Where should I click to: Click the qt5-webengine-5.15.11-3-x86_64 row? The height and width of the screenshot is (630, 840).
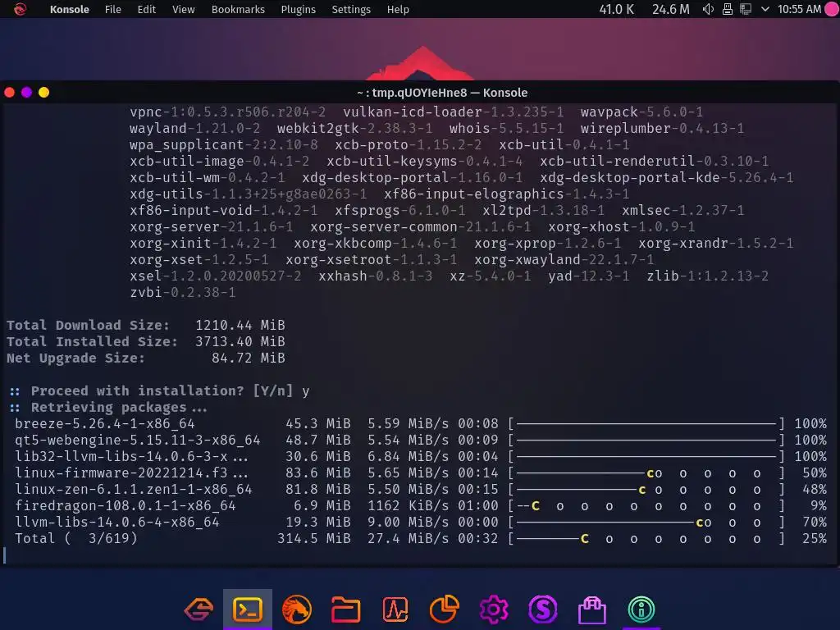[x=421, y=440]
